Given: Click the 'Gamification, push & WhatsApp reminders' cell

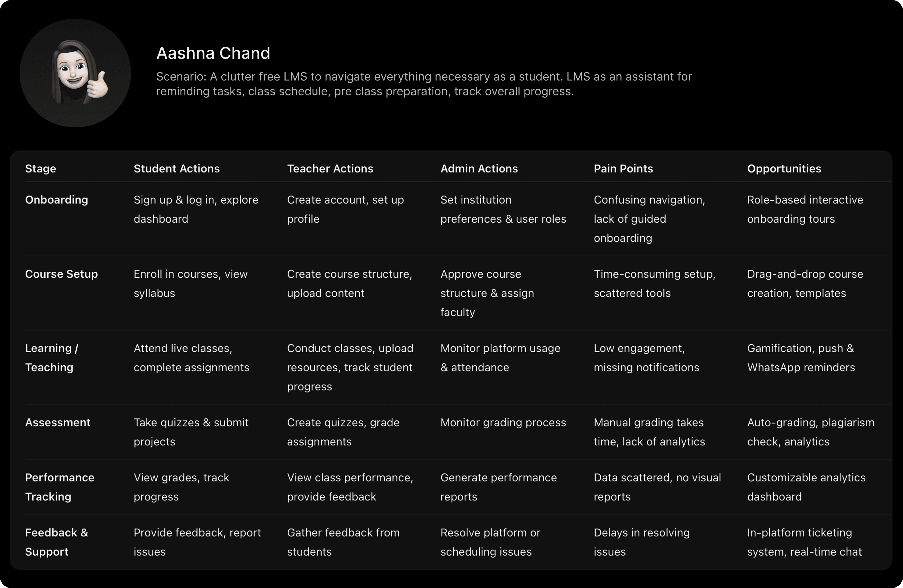Looking at the screenshot, I should coord(800,357).
